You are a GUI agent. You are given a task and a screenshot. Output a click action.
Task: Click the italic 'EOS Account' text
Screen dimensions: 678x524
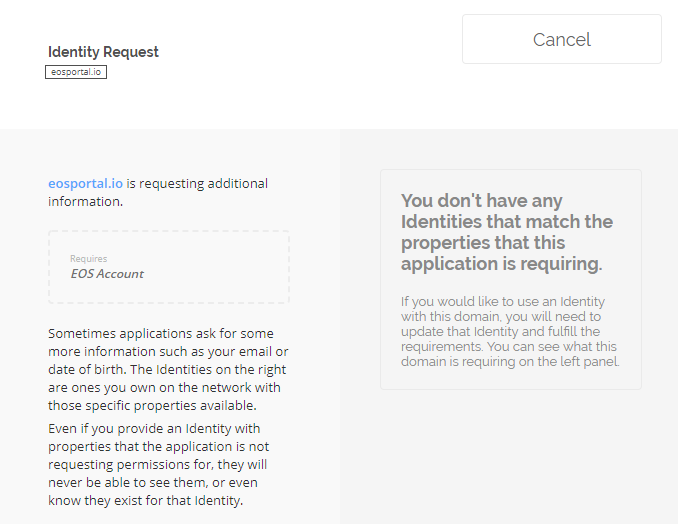coord(107,274)
